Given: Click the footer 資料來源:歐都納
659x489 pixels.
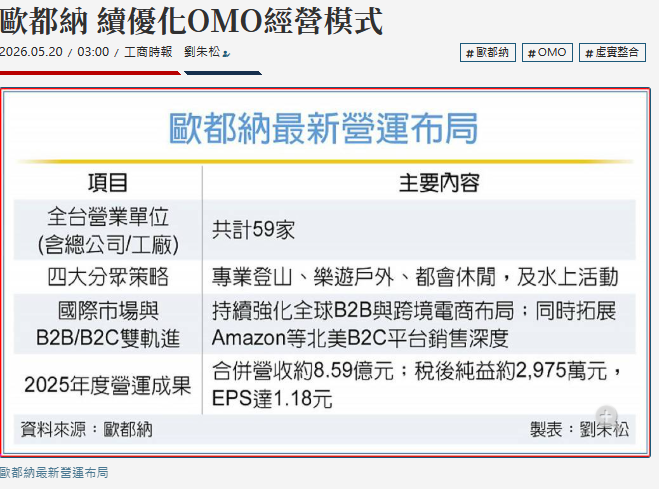Looking at the screenshot, I should tap(87, 429).
